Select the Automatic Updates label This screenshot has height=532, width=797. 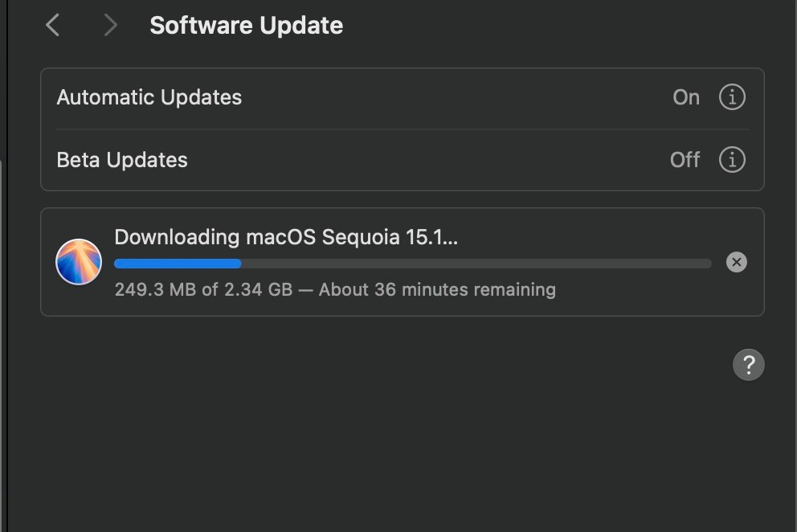(x=149, y=98)
